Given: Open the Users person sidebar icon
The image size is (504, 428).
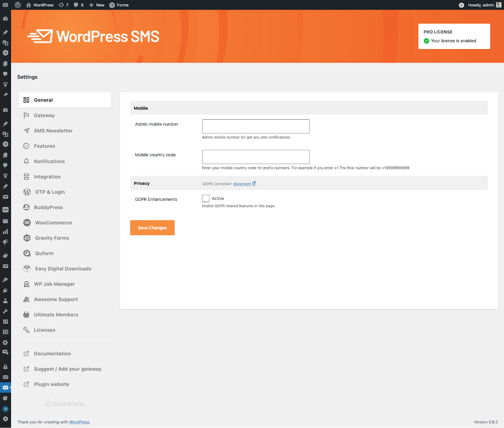Looking at the screenshot, I should coord(5,301).
